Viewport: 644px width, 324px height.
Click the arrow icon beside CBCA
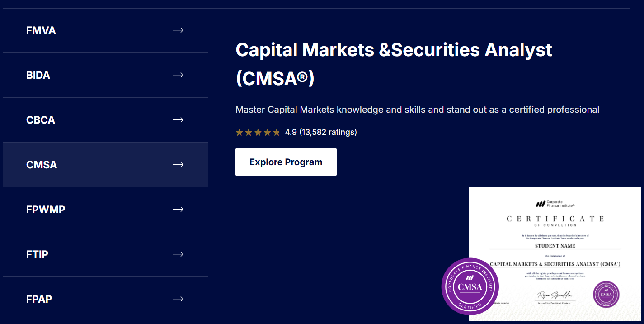coord(178,120)
